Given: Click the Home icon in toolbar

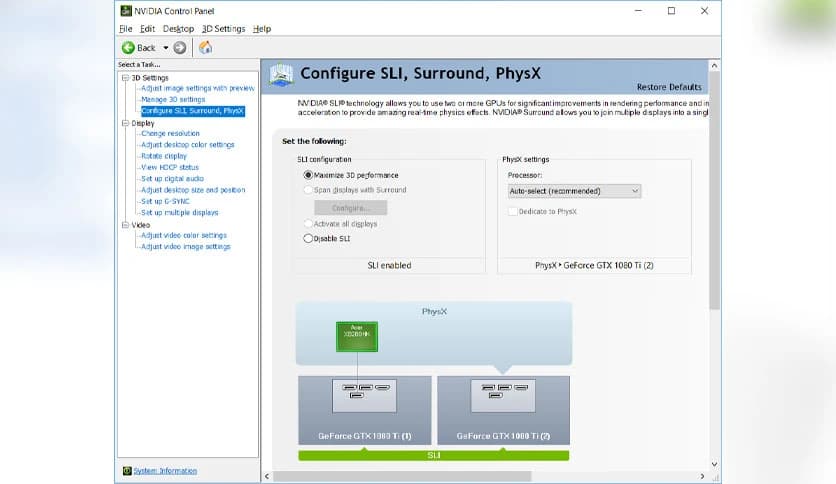Looking at the screenshot, I should (205, 47).
